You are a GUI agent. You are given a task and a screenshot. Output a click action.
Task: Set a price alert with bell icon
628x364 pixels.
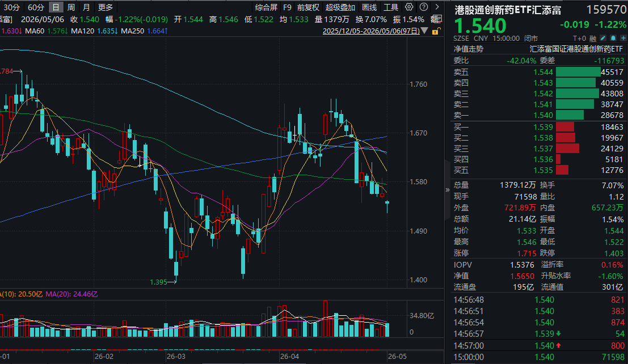[x=613, y=38]
